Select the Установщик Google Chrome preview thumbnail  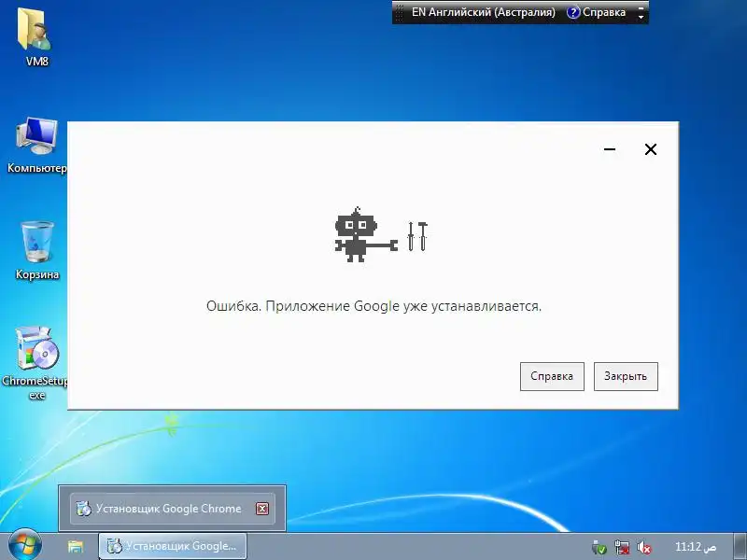pyautogui.click(x=172, y=509)
